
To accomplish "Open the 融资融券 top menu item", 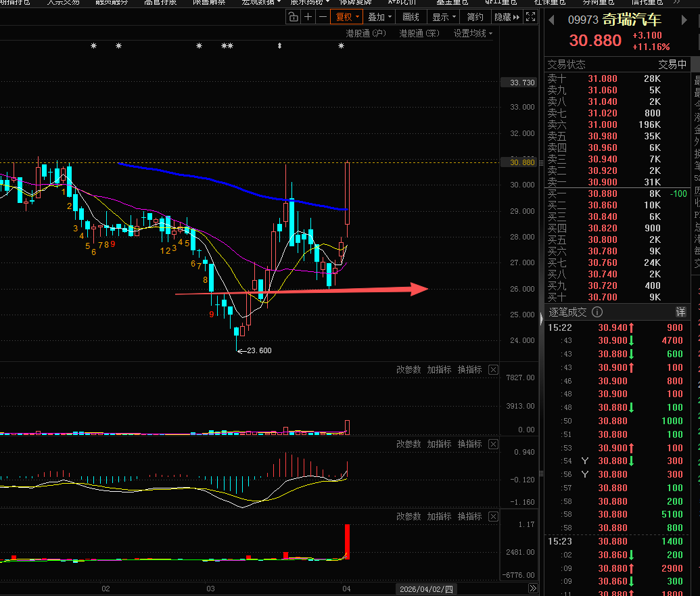I will coord(112,2).
